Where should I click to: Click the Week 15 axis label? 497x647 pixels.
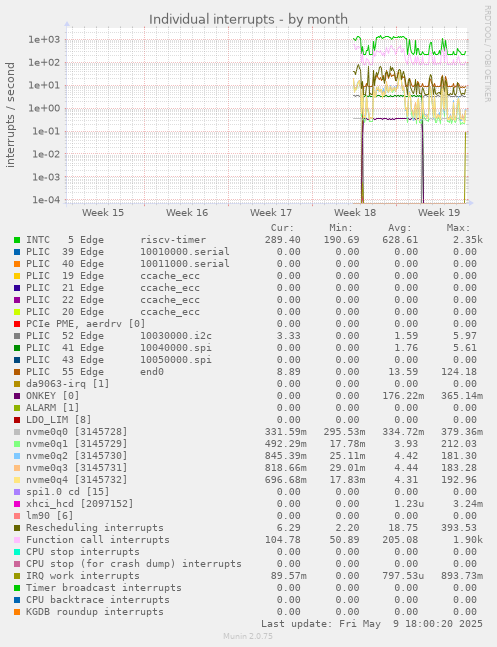pos(103,213)
